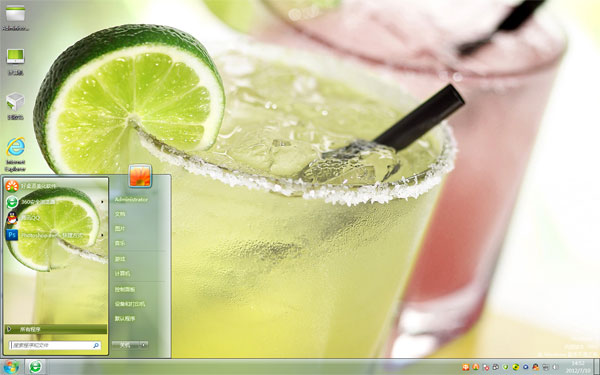Open shutdown options arrow next to 关机

click(143, 345)
